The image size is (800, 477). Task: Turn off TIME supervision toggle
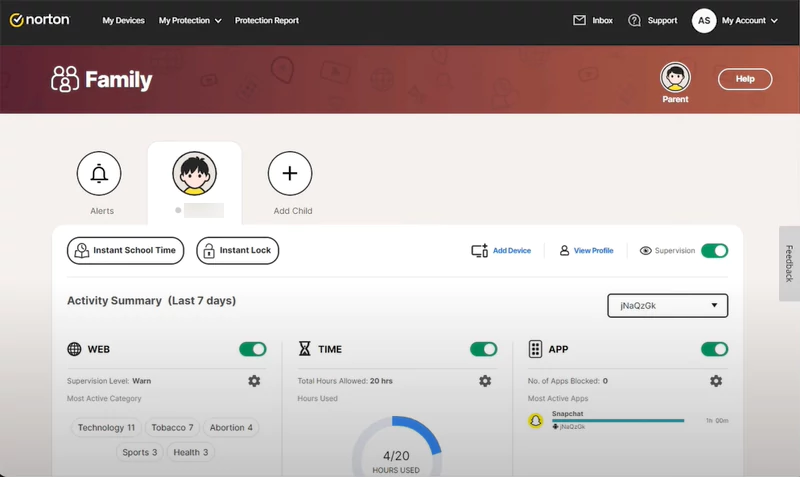pos(483,349)
